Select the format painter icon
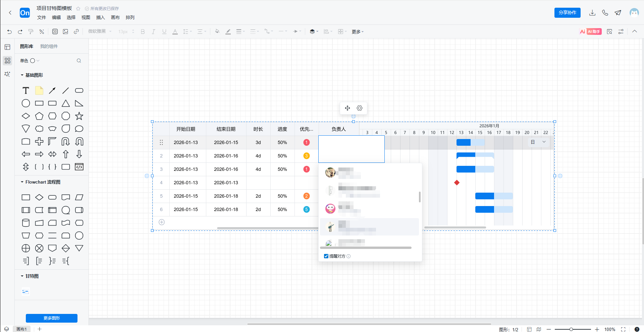The width and height of the screenshot is (644, 332). (x=31, y=31)
